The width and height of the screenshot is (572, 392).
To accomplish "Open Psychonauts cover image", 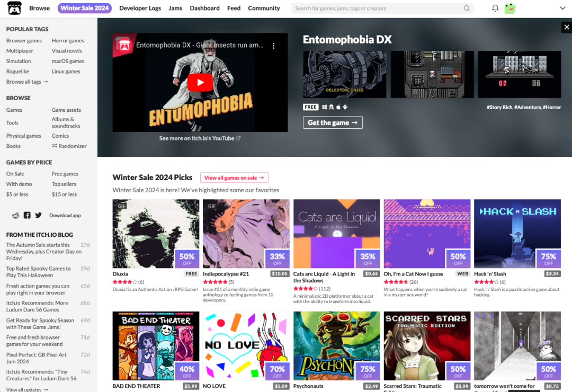I will 336,346.
